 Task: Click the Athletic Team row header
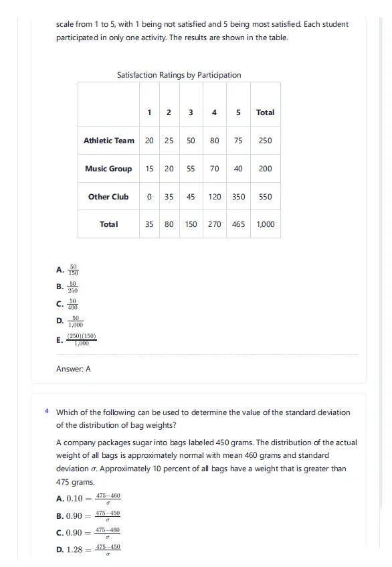(109, 141)
